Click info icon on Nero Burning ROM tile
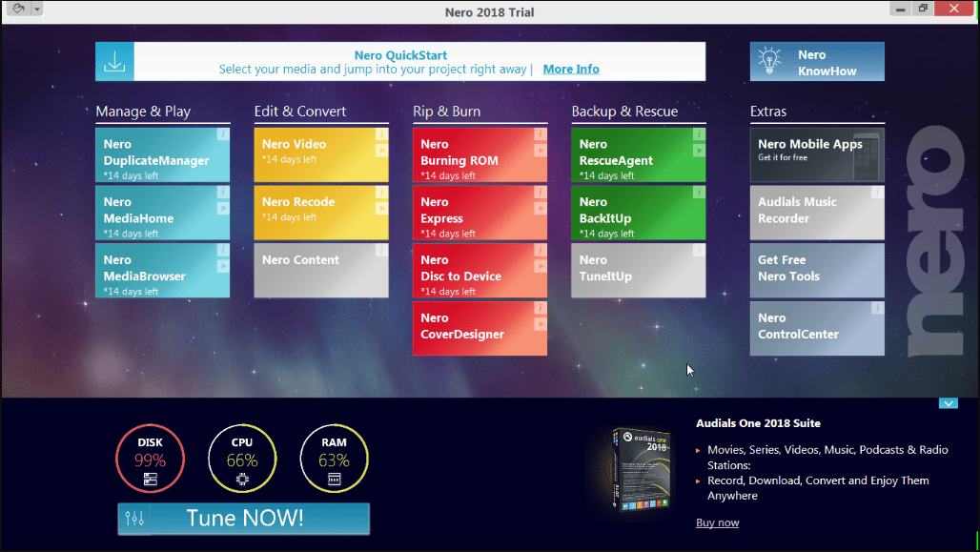 tap(541, 133)
